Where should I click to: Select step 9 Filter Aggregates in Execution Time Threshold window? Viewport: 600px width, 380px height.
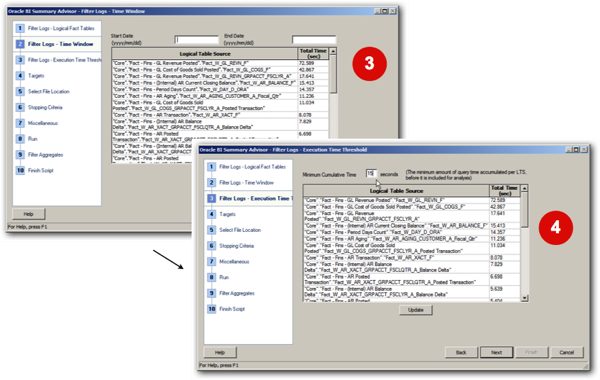click(x=231, y=293)
